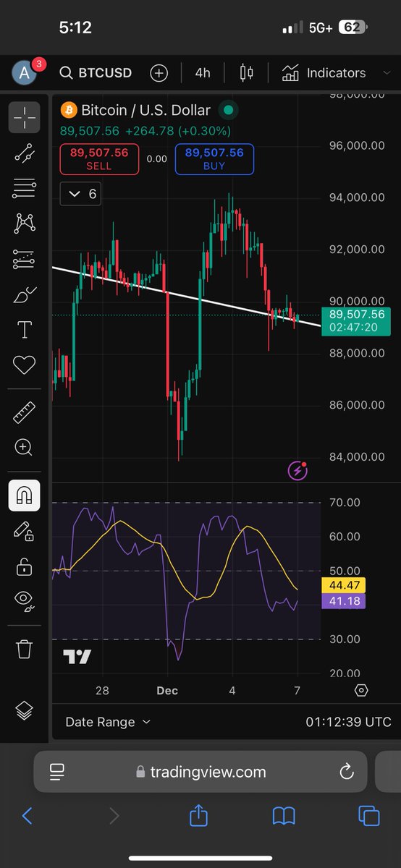
Task: Click the Bitcoin / U.S. Dollar title
Action: pyautogui.click(x=145, y=111)
